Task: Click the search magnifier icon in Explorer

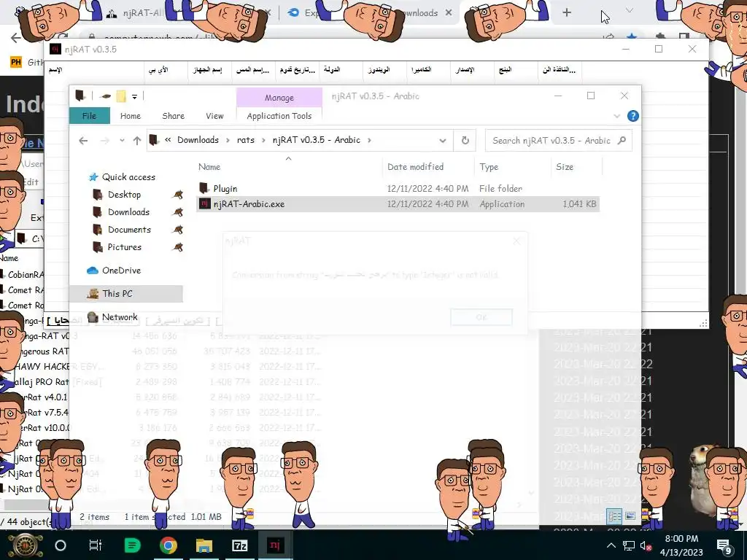Action: 622,141
